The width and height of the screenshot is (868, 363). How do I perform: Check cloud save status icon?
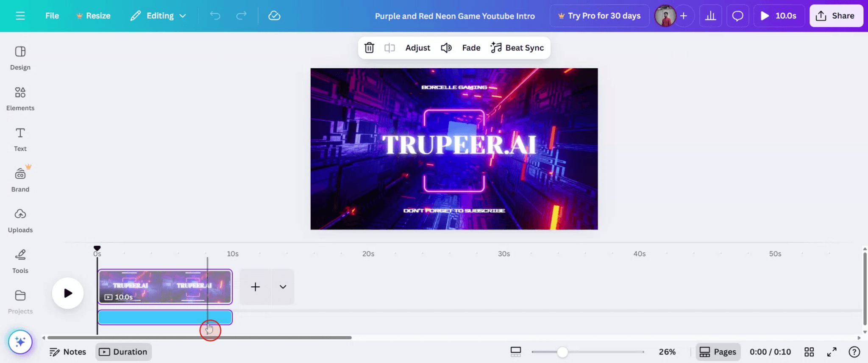(274, 16)
